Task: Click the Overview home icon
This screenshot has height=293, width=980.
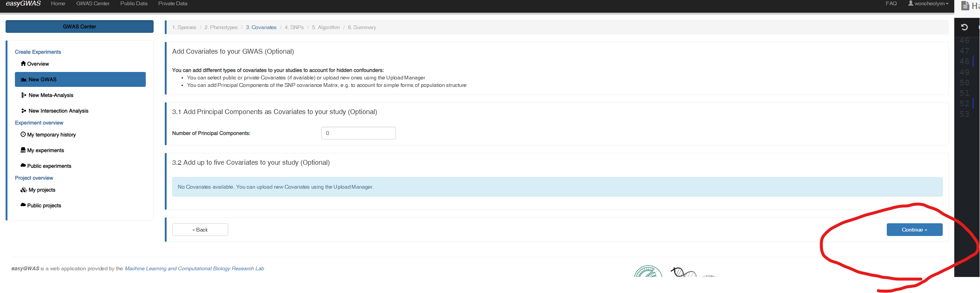Action: tap(23, 63)
